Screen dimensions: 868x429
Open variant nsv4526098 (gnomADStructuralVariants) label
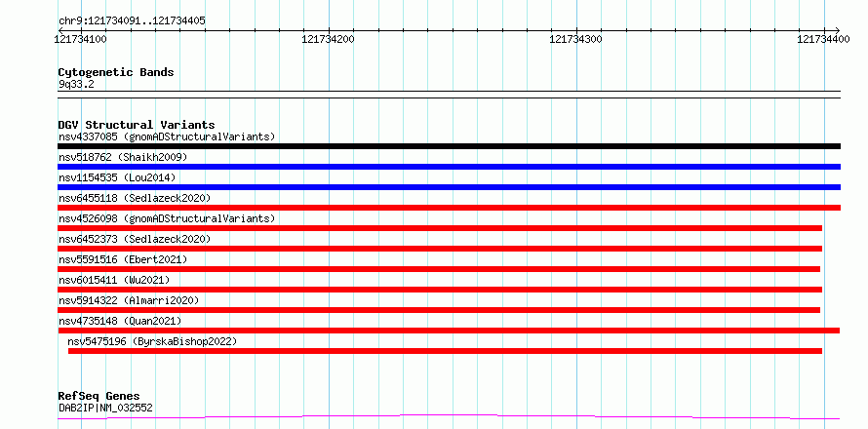click(x=167, y=218)
